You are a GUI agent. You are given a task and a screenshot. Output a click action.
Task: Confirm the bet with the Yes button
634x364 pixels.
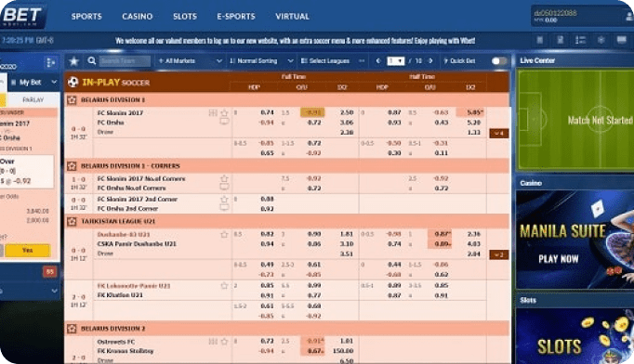tap(28, 250)
